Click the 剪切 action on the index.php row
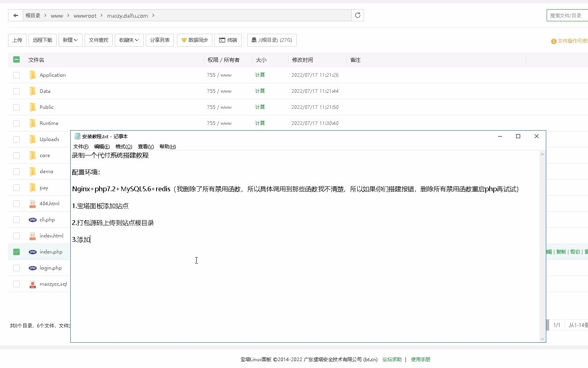 coord(575,252)
